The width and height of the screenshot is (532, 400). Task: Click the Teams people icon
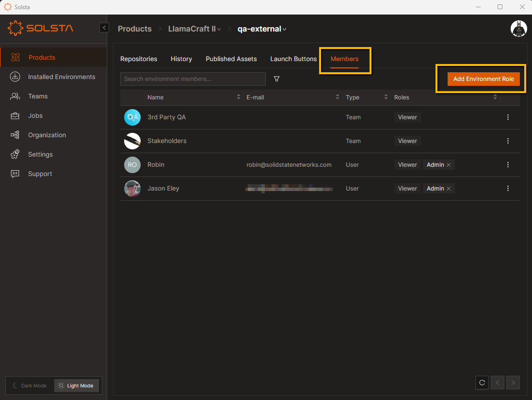15,96
